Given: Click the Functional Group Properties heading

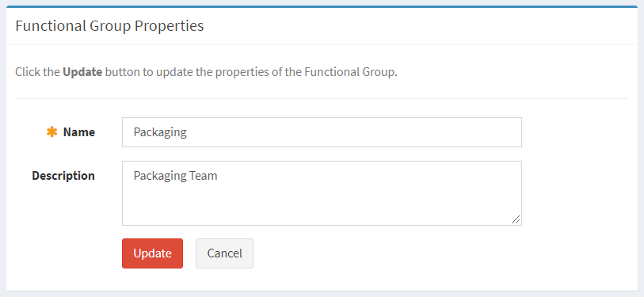Looking at the screenshot, I should pyautogui.click(x=109, y=26).
